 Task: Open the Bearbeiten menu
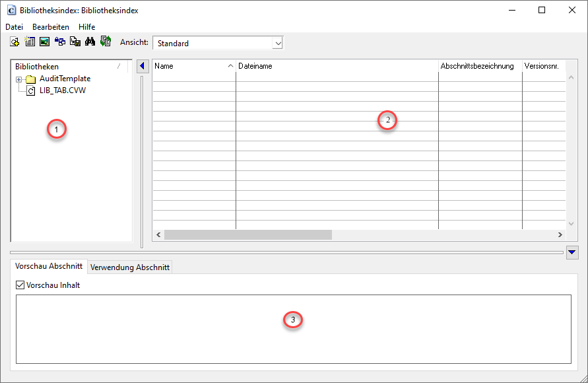(x=51, y=27)
